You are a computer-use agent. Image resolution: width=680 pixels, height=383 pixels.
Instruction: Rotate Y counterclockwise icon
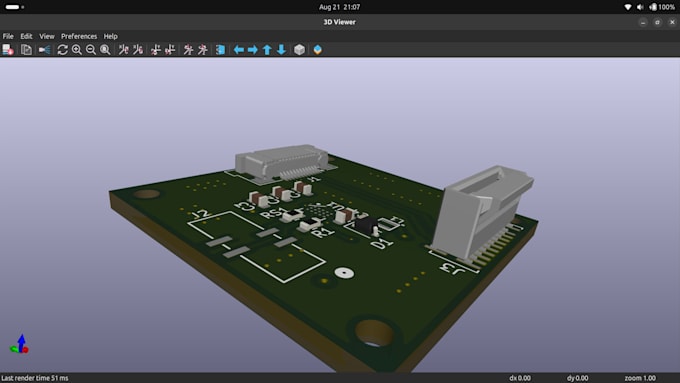170,50
